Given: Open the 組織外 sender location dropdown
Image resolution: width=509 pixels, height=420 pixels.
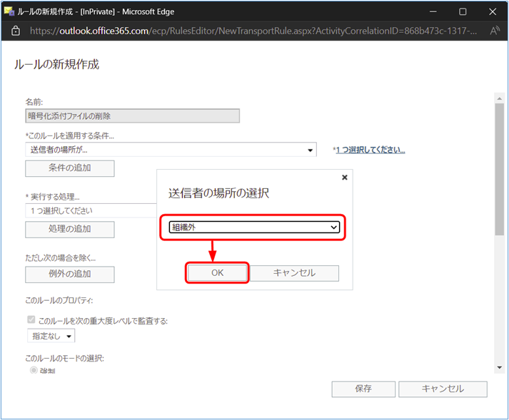Looking at the screenshot, I should click(x=254, y=227).
